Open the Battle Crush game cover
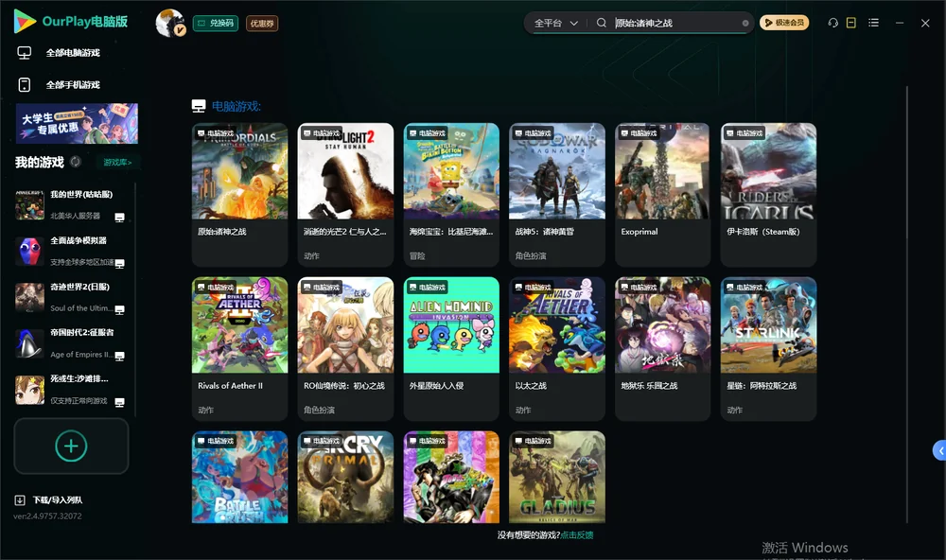 [x=239, y=477]
